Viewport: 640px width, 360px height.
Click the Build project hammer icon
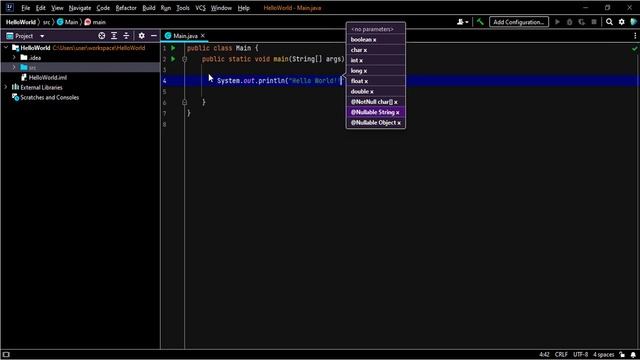point(480,22)
